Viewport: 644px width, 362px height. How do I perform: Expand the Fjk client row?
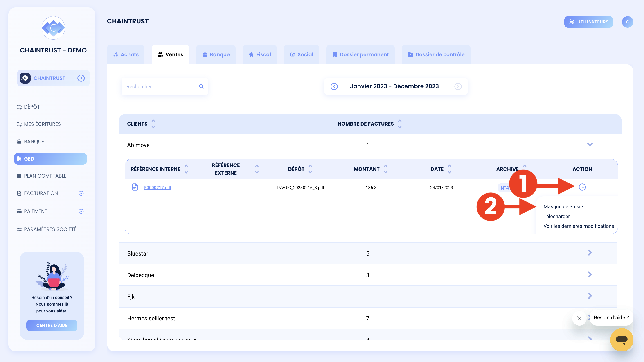590,296
